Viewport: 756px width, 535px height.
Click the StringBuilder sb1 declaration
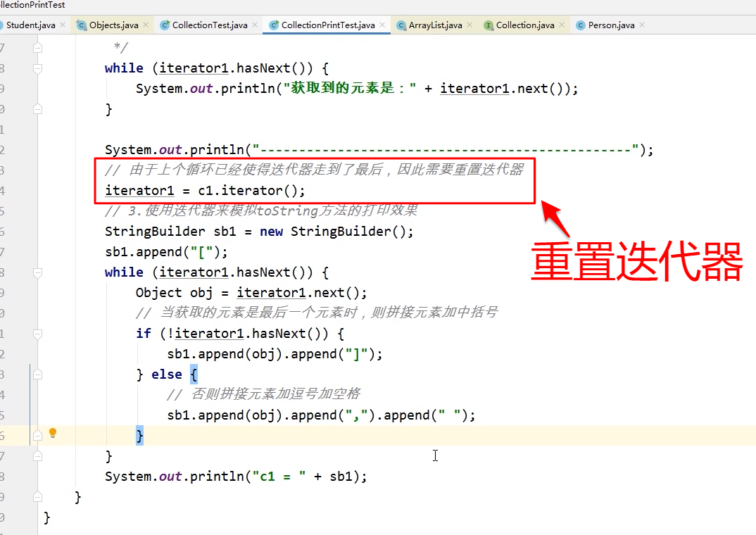click(x=259, y=232)
